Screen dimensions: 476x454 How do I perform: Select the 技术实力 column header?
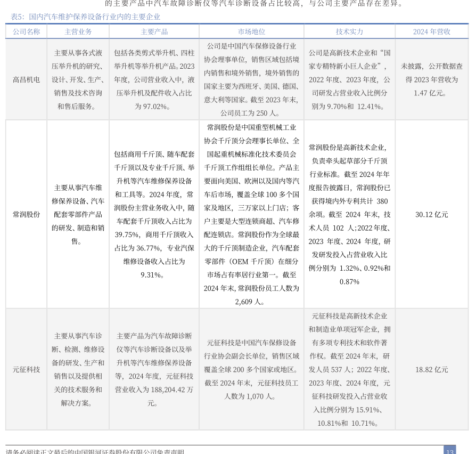tap(349, 31)
